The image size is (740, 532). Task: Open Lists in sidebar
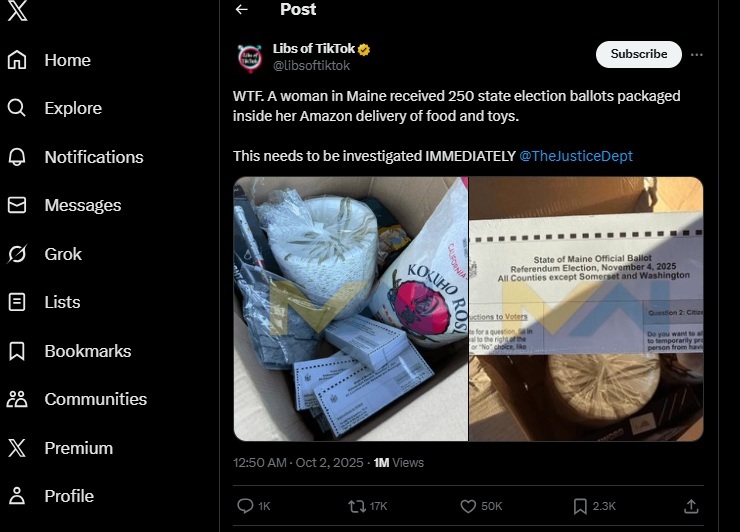[62, 302]
